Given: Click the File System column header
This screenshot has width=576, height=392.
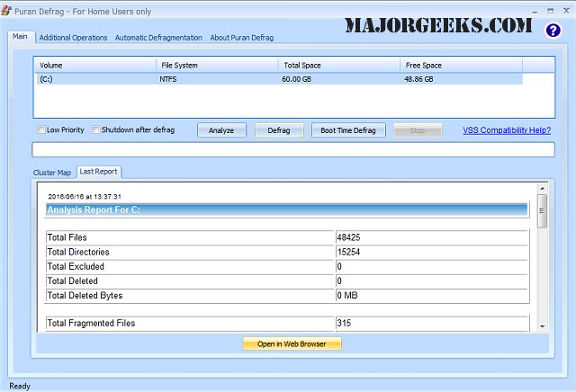Looking at the screenshot, I should pyautogui.click(x=217, y=66).
